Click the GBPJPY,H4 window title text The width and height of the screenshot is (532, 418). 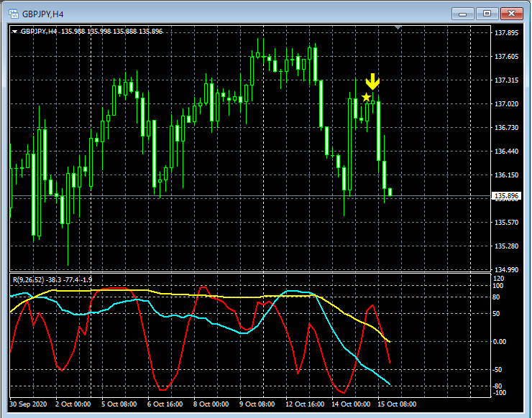coord(42,14)
